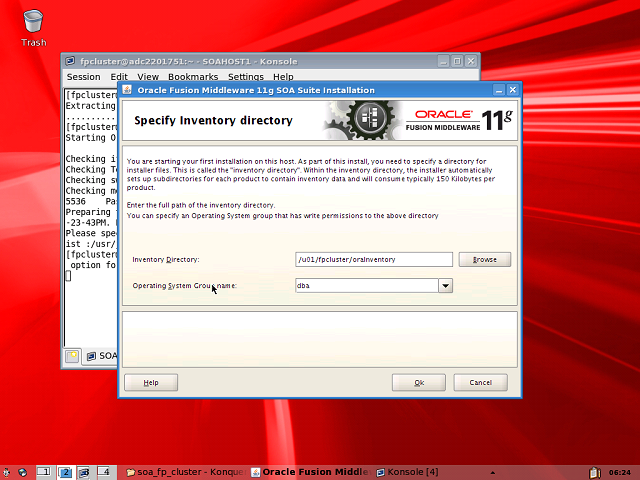Open the Session menu in Konsole
640x480 pixels.
pyautogui.click(x=83, y=77)
